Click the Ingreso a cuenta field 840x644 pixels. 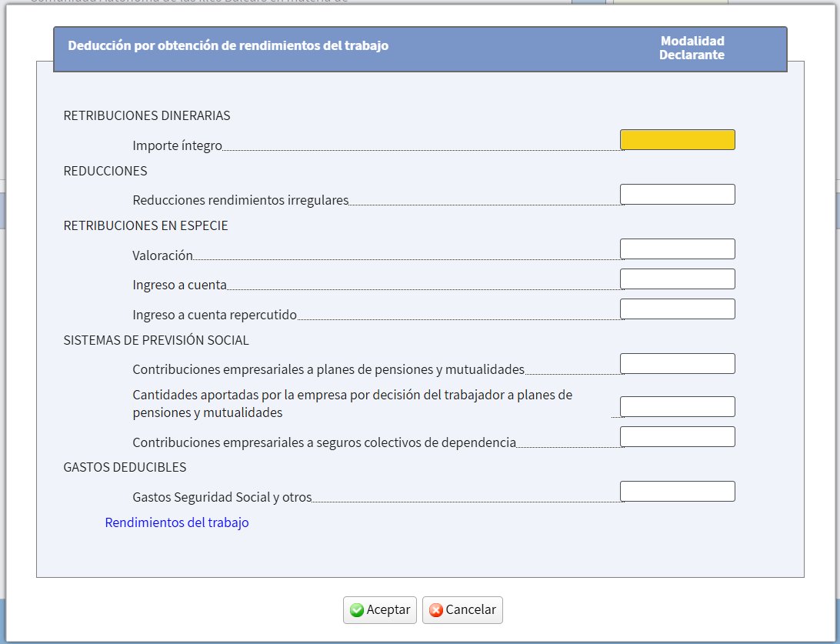(x=677, y=278)
